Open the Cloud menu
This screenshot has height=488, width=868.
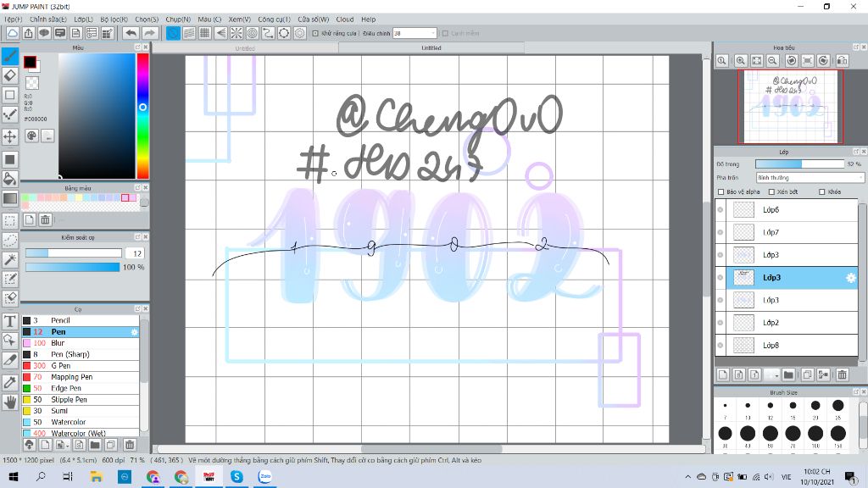[345, 19]
